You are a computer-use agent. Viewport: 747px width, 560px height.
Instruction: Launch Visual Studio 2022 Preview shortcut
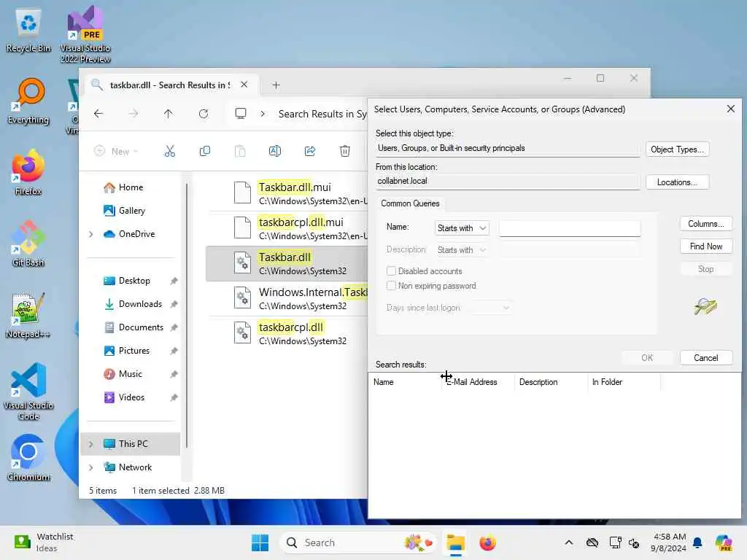click(x=85, y=34)
